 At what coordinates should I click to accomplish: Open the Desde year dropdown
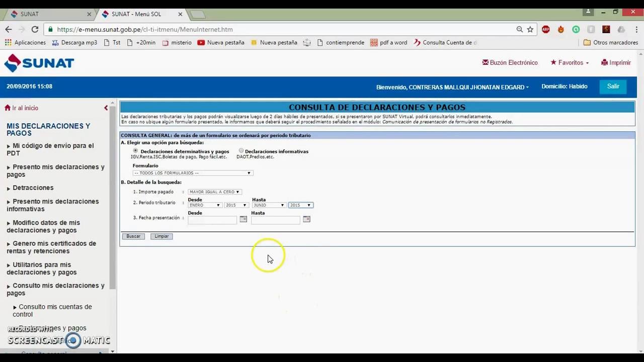coord(236,205)
